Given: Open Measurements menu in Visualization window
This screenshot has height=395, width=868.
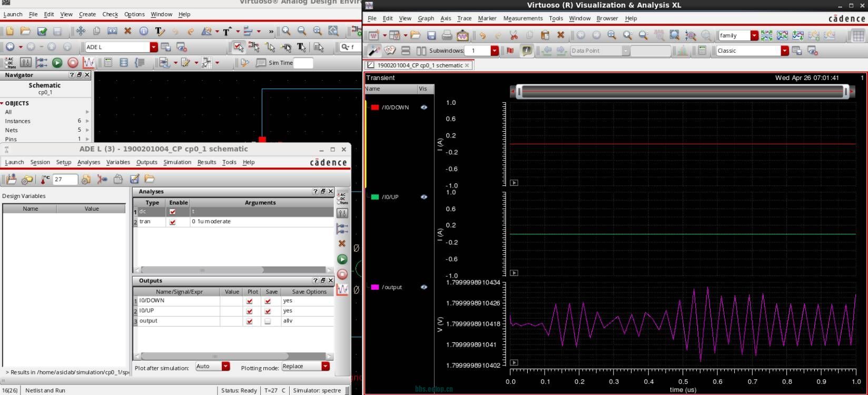Looking at the screenshot, I should click(522, 18).
